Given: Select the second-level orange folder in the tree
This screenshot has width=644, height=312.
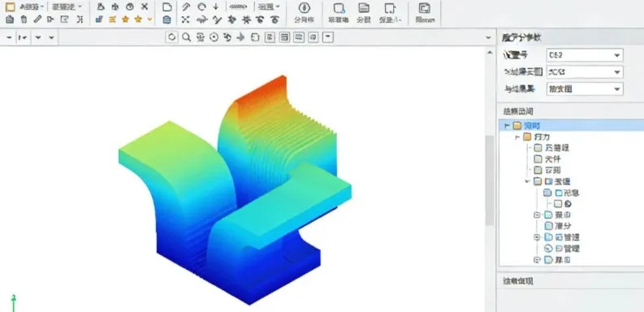Looking at the screenshot, I should click(536, 136).
